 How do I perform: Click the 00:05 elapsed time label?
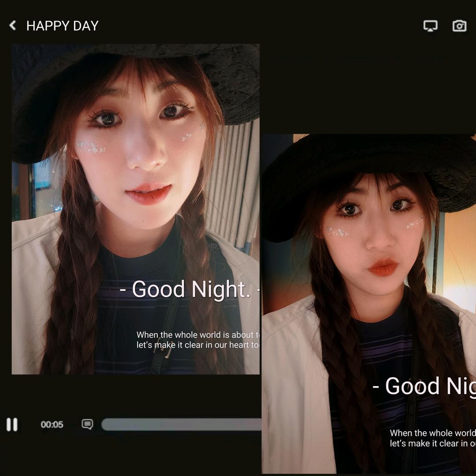click(x=52, y=424)
